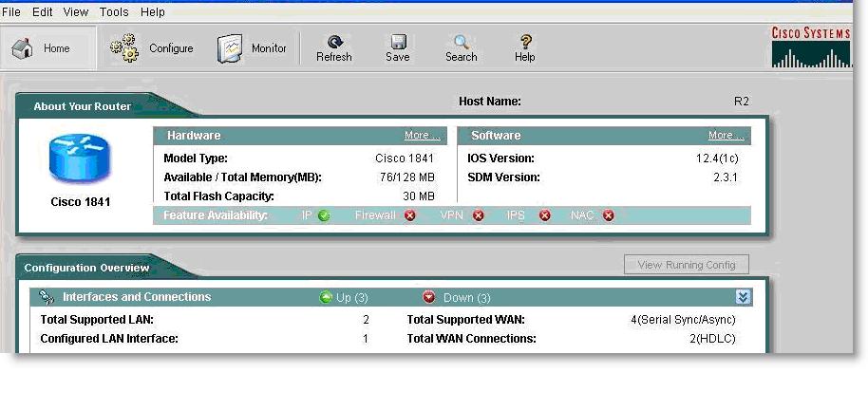Click the View Running Config button
The height and width of the screenshot is (410, 868).
click(687, 265)
